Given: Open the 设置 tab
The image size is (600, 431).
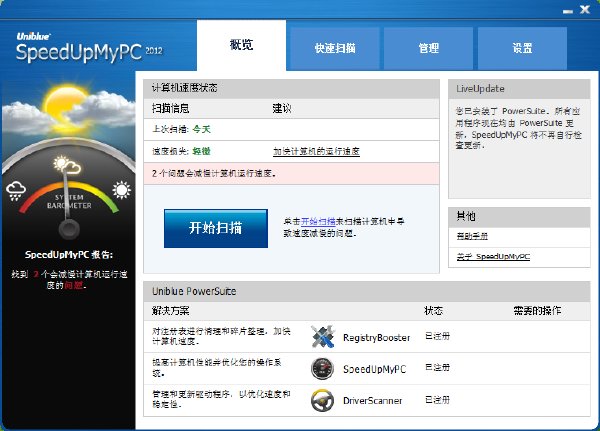Looking at the screenshot, I should click(522, 48).
